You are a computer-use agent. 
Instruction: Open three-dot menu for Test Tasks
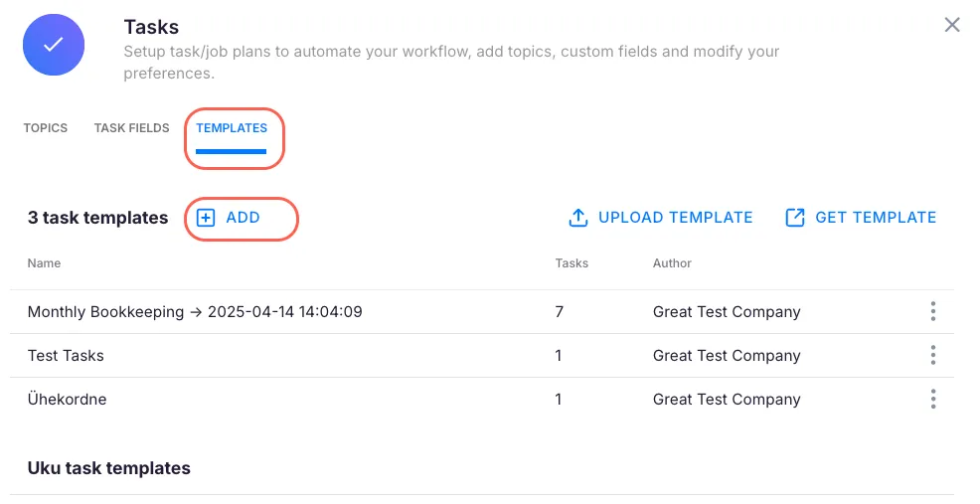point(932,356)
